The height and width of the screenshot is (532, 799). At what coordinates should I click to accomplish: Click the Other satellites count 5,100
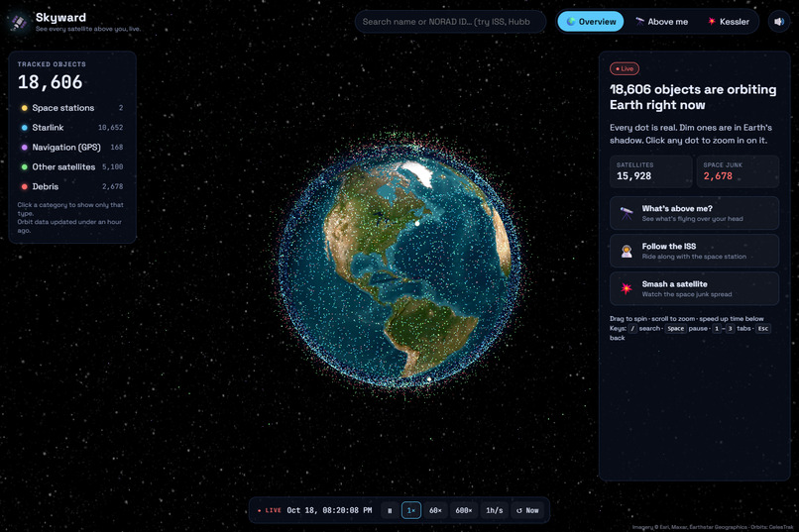coord(113,167)
